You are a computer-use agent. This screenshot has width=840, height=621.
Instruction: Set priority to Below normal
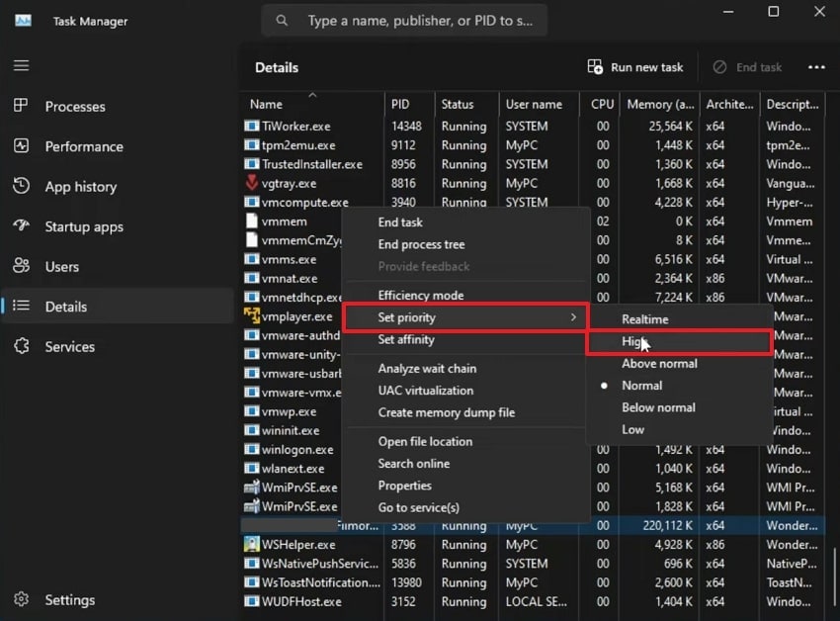(x=679, y=407)
